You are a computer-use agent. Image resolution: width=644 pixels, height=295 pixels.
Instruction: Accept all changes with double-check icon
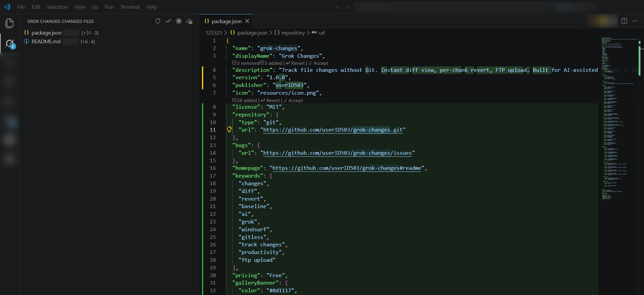click(168, 21)
